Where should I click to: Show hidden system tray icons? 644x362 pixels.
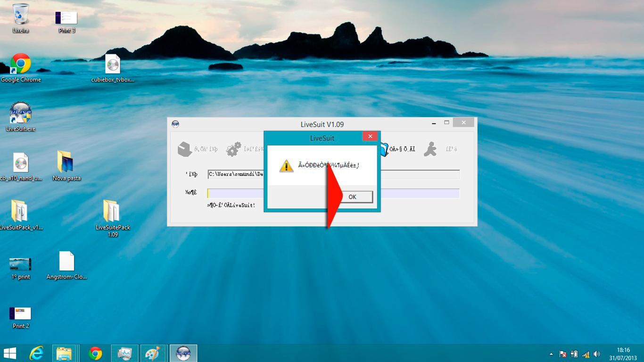tap(551, 354)
